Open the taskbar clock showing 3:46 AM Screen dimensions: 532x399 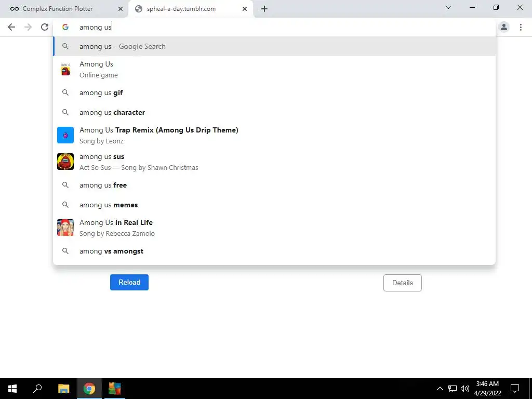[487, 389]
